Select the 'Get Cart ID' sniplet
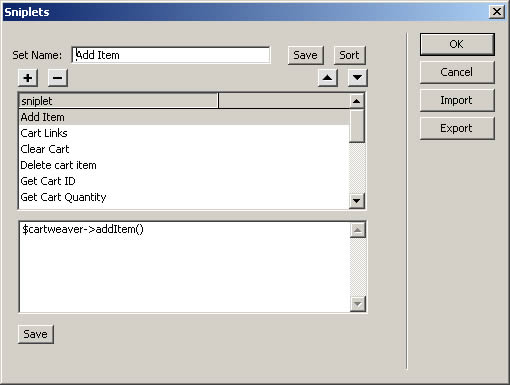 point(184,181)
